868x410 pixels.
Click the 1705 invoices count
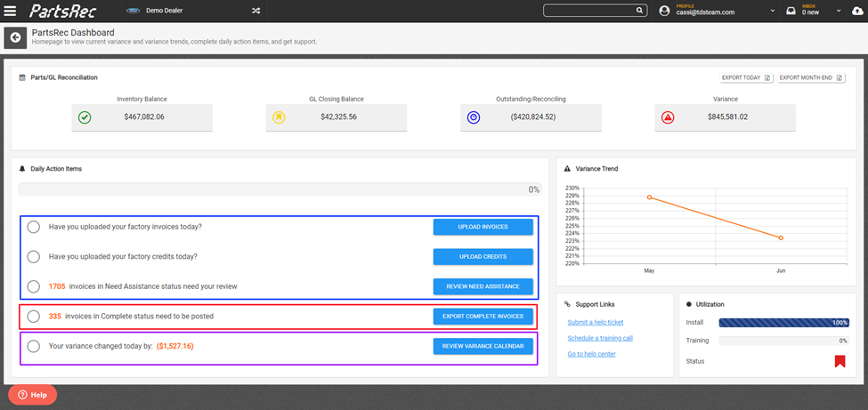tap(57, 286)
